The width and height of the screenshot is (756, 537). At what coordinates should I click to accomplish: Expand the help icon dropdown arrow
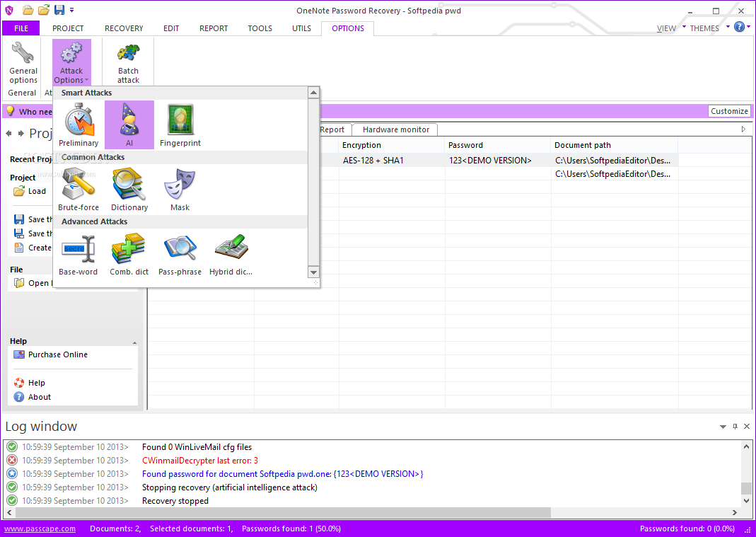(748, 27)
